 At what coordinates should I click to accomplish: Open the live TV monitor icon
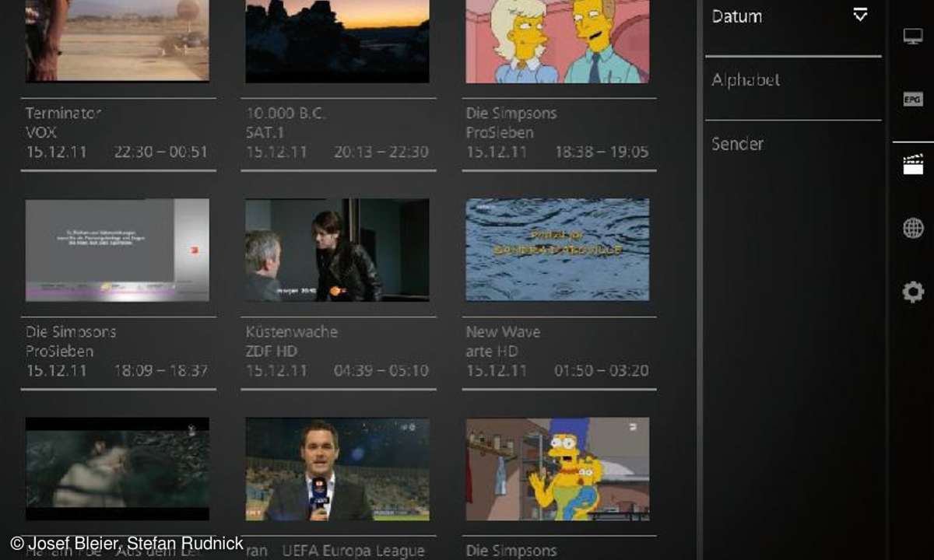913,37
